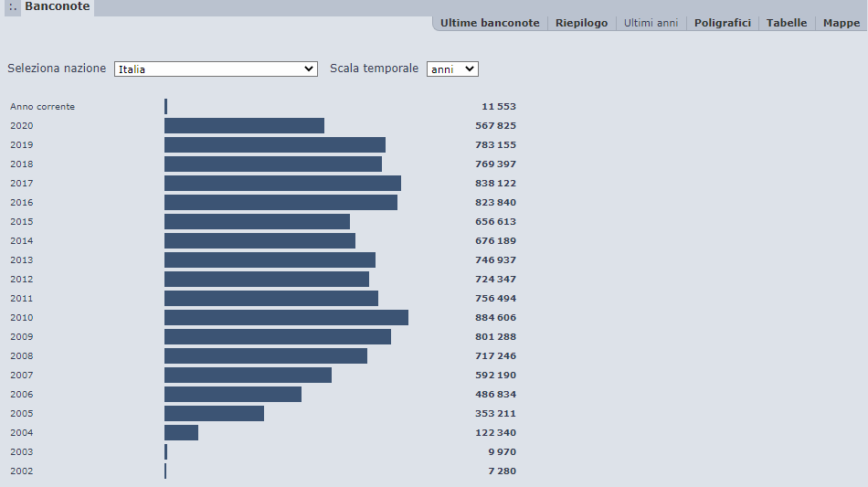Viewport: 868px width, 487px height.
Task: Select the 2020 bar
Action: (244, 126)
